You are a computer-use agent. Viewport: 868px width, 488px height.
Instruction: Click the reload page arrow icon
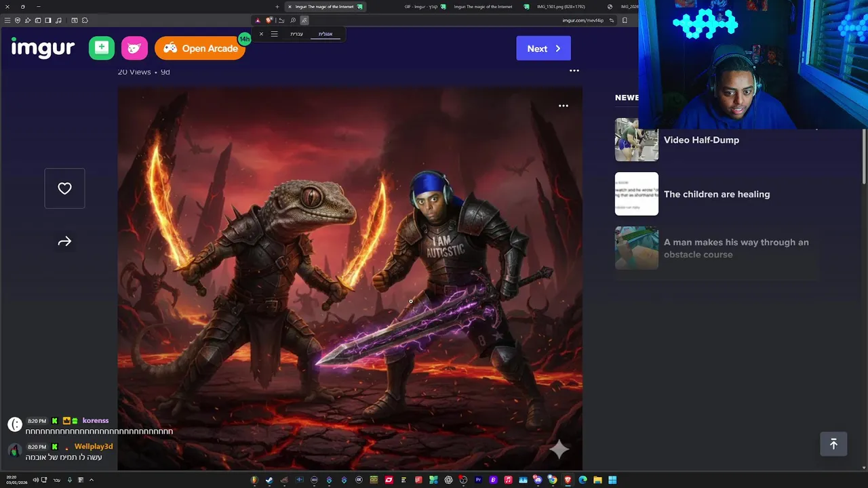tap(281, 20)
